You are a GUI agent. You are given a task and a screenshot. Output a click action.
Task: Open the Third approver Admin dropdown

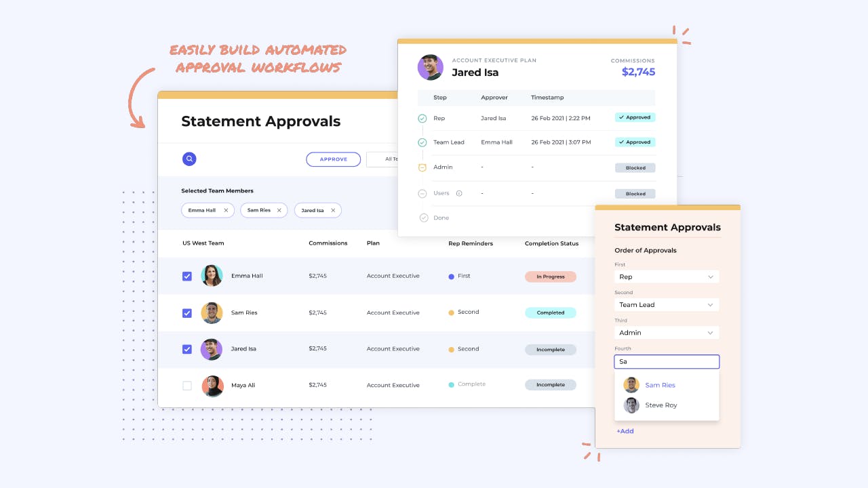point(667,333)
